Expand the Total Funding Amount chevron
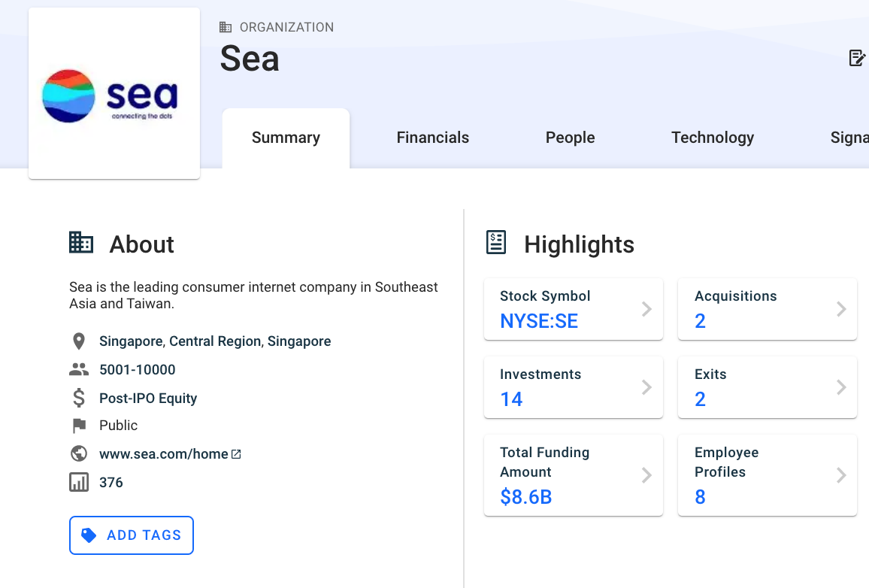The width and height of the screenshot is (869, 588). click(x=646, y=475)
